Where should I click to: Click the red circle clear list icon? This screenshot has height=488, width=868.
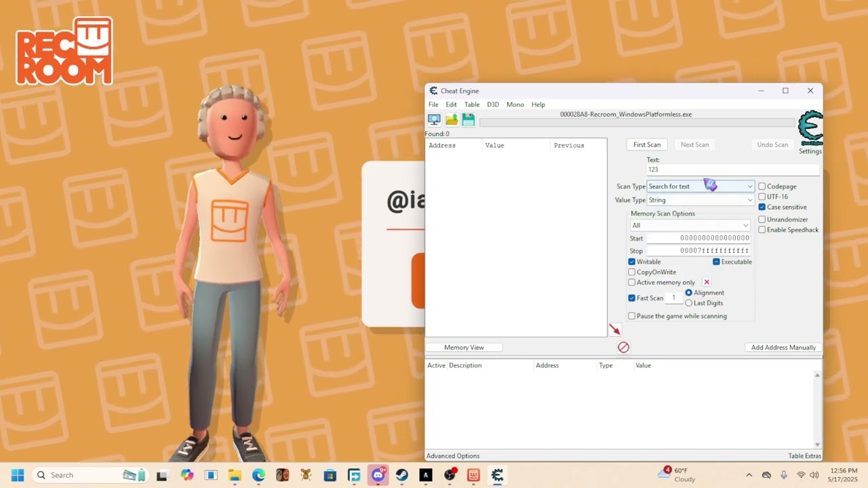point(623,347)
